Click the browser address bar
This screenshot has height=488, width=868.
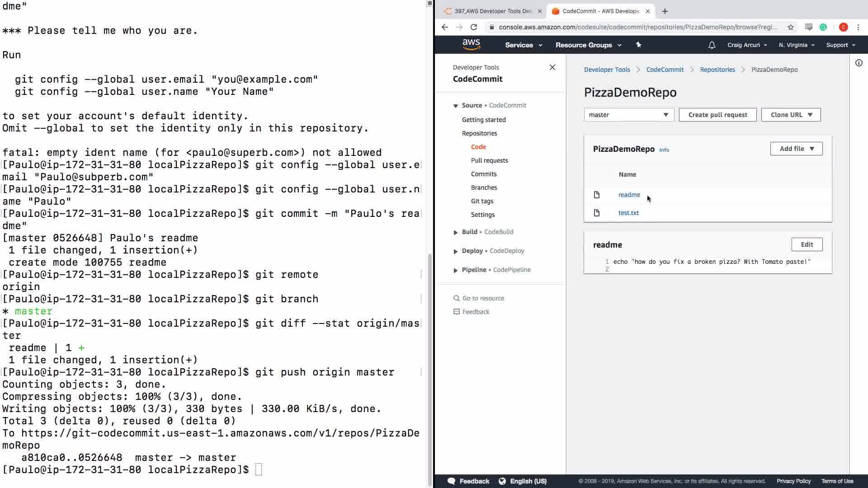[637, 27]
